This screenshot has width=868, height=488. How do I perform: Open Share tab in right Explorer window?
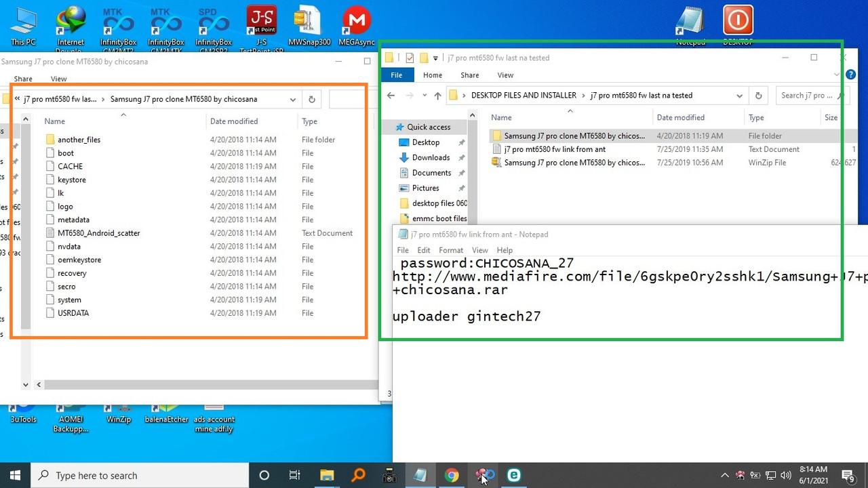469,75
